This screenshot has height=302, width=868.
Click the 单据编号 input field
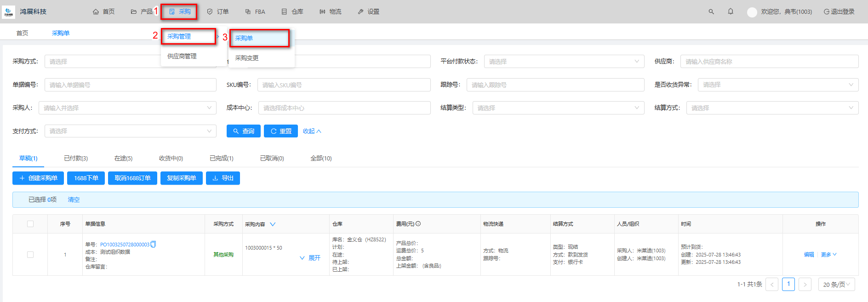pyautogui.click(x=130, y=85)
